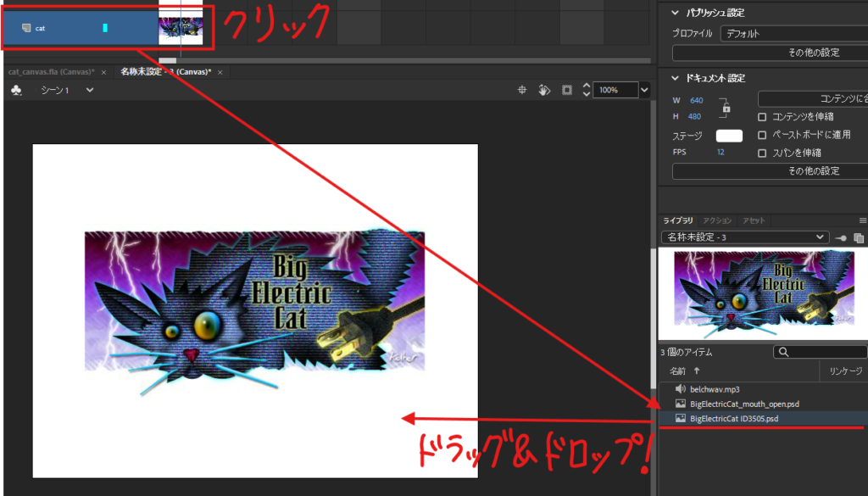Toggle the width-height link lock icon
The width and height of the screenshot is (868, 496).
tap(724, 109)
